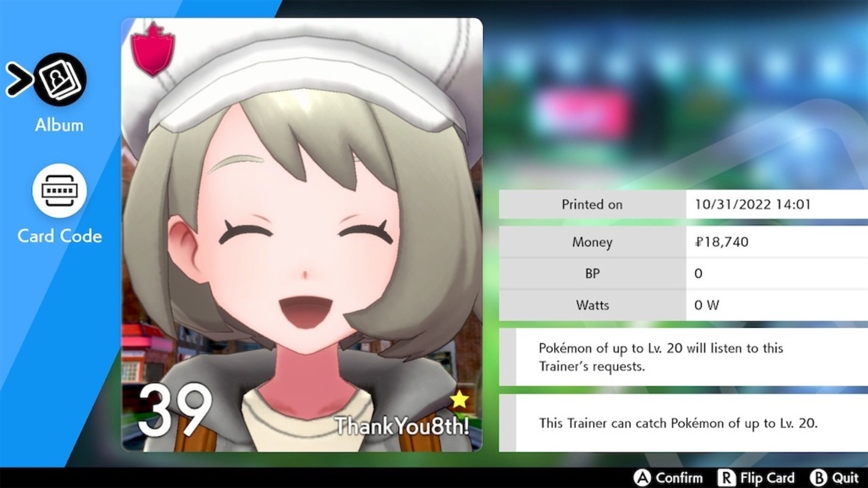Click the Watts value 0 W
The height and width of the screenshot is (488, 868).
[x=707, y=305]
